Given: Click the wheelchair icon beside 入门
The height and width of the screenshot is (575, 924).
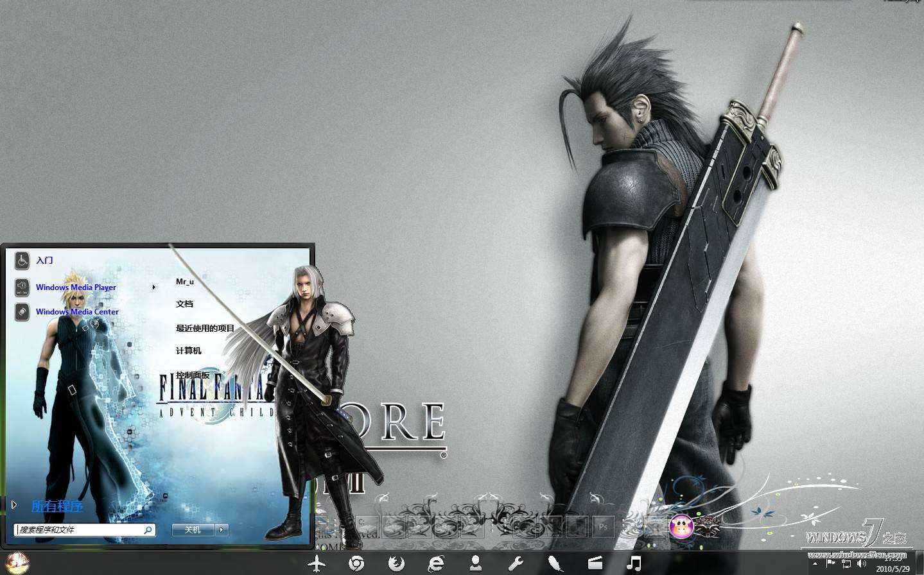Looking at the screenshot, I should point(22,260).
